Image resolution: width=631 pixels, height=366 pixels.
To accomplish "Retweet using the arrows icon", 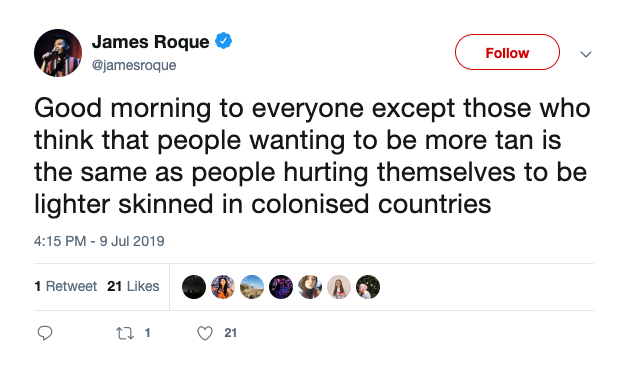I will tap(125, 333).
